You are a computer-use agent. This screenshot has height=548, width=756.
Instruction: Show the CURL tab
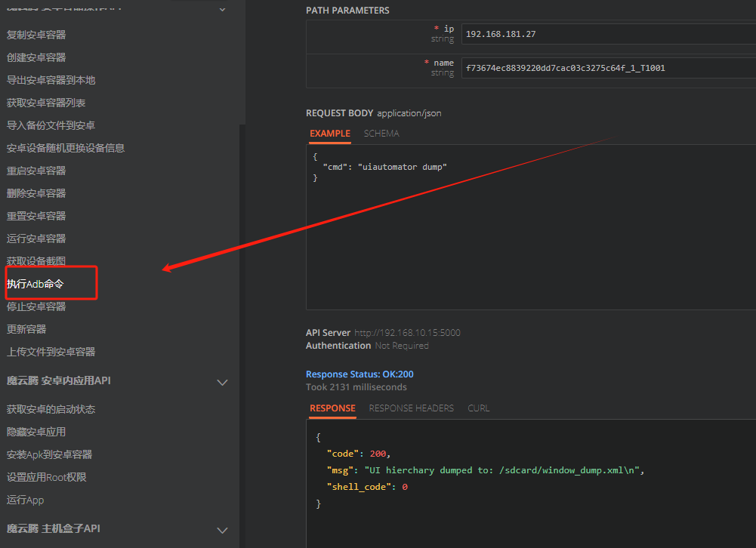pyautogui.click(x=478, y=408)
